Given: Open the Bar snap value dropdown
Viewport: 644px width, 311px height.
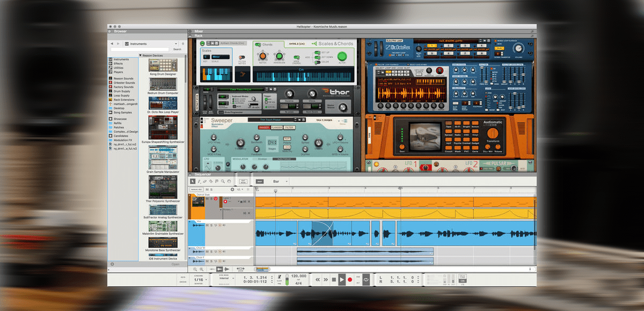Looking at the screenshot, I should pos(280,181).
